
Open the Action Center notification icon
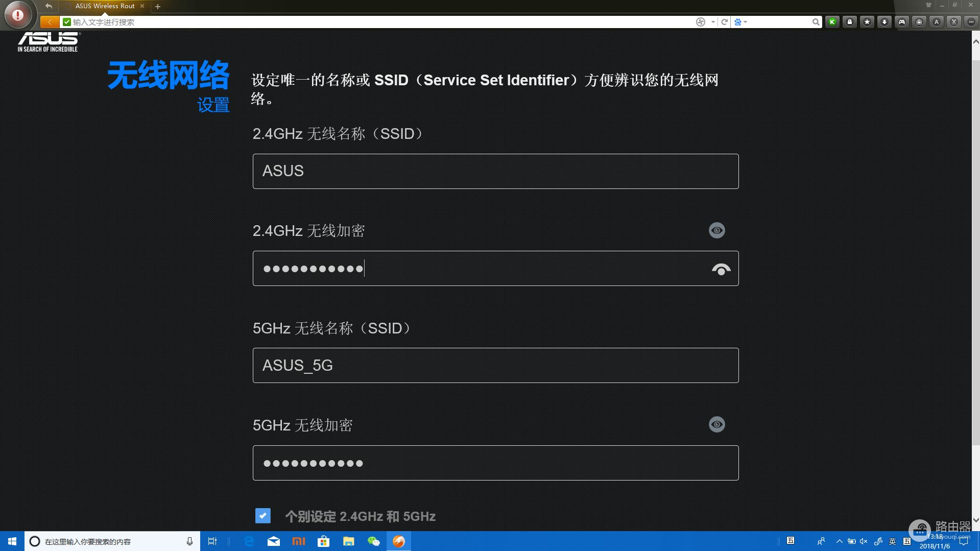(x=964, y=541)
